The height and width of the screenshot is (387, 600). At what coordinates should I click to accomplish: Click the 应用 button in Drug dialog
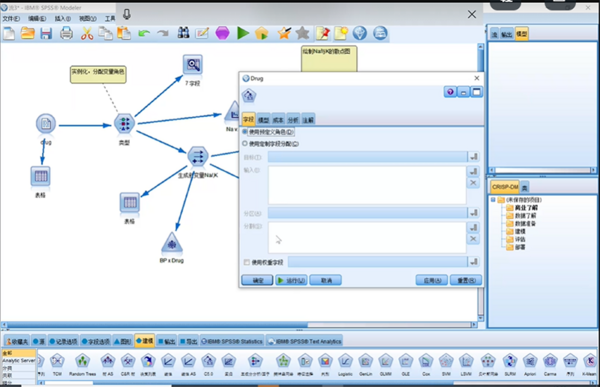click(x=432, y=280)
